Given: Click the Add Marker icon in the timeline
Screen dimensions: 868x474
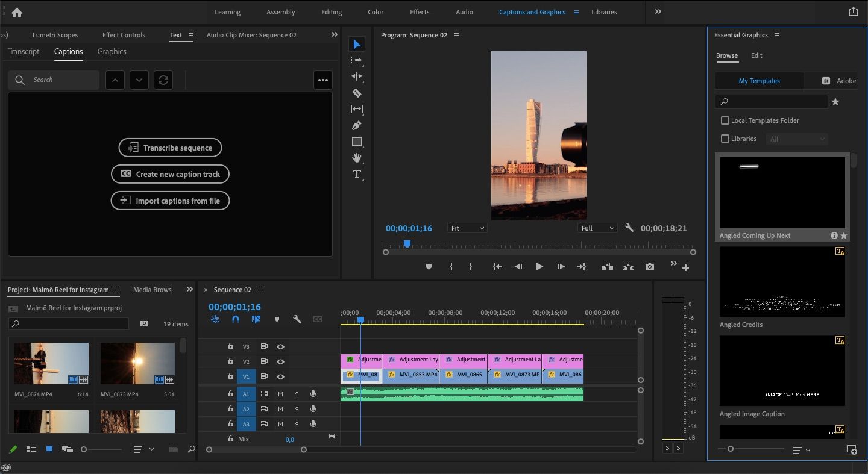Looking at the screenshot, I should click(277, 319).
